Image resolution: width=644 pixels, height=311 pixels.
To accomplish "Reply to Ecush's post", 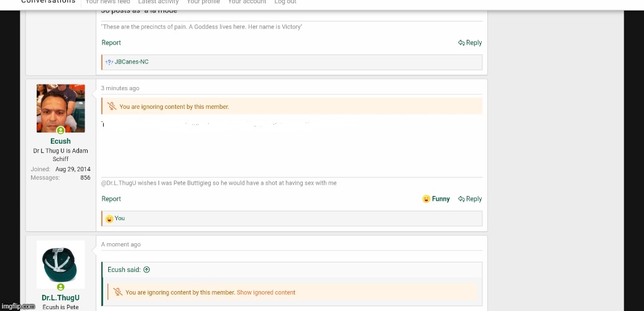I will click(470, 199).
